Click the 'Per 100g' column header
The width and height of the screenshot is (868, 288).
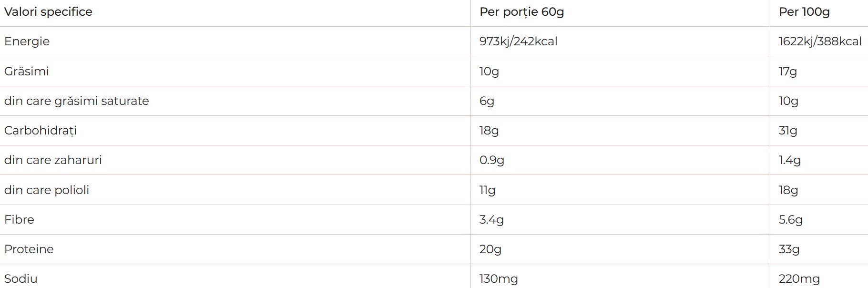804,12
